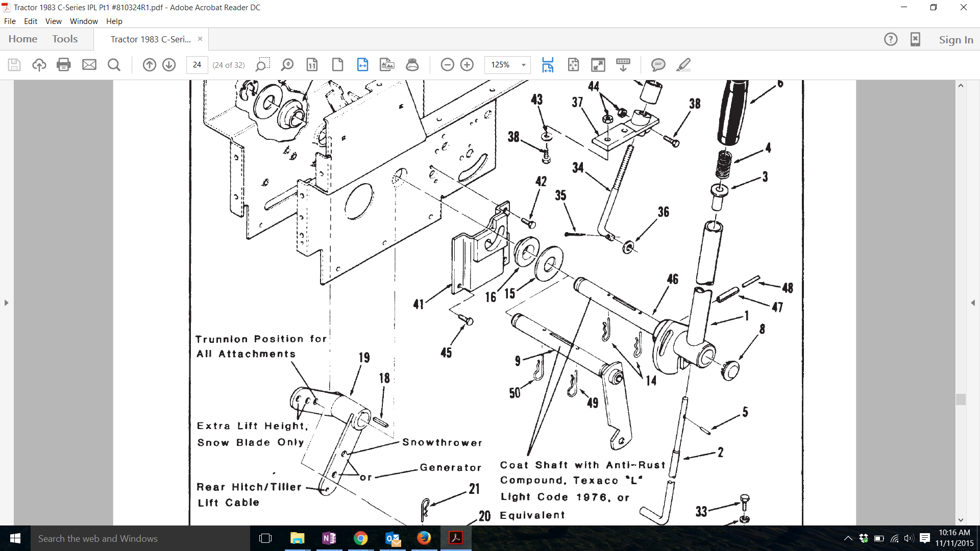
Task: Expand the right tools pane
Action: click(973, 303)
